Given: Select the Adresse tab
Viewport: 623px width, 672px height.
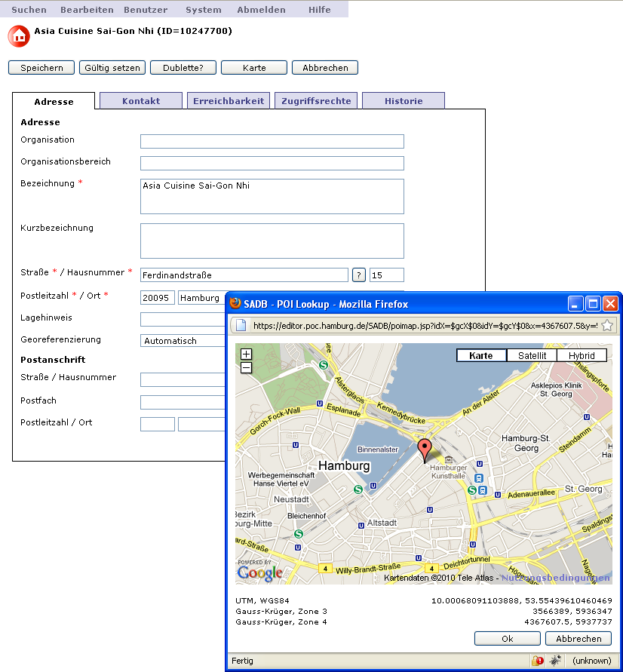Looking at the screenshot, I should coord(54,101).
